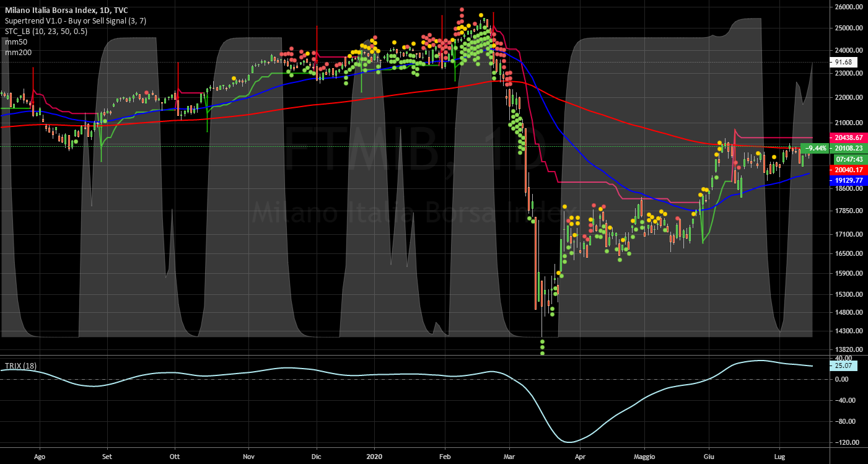Click the 25.07 TRIX value tag
This screenshot has height=464, width=868.
pyautogui.click(x=844, y=366)
